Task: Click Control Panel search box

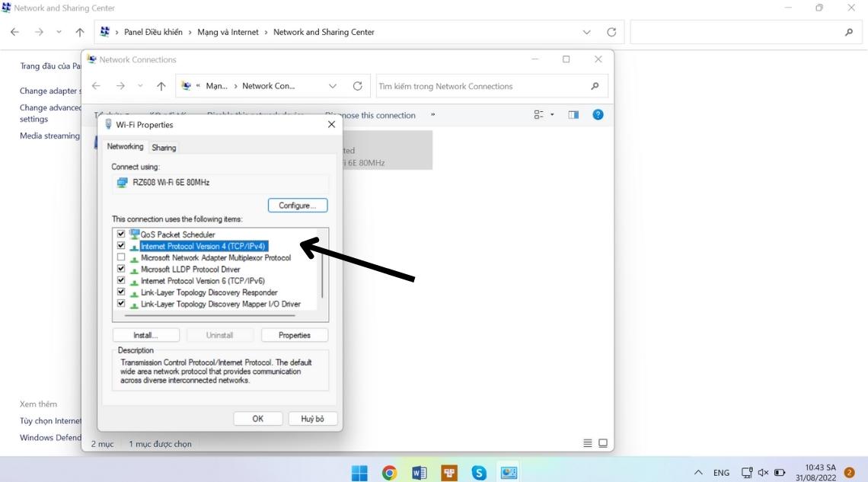Action: coord(745,32)
